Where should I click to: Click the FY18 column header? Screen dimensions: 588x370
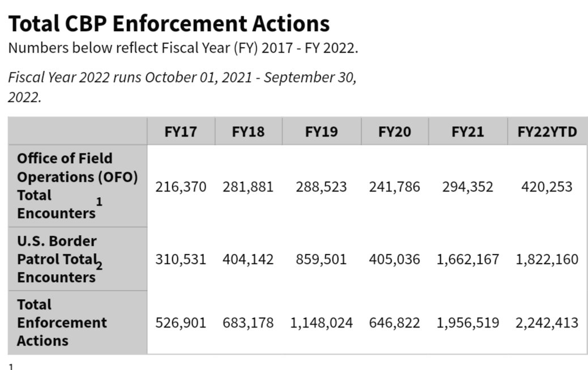click(x=248, y=132)
